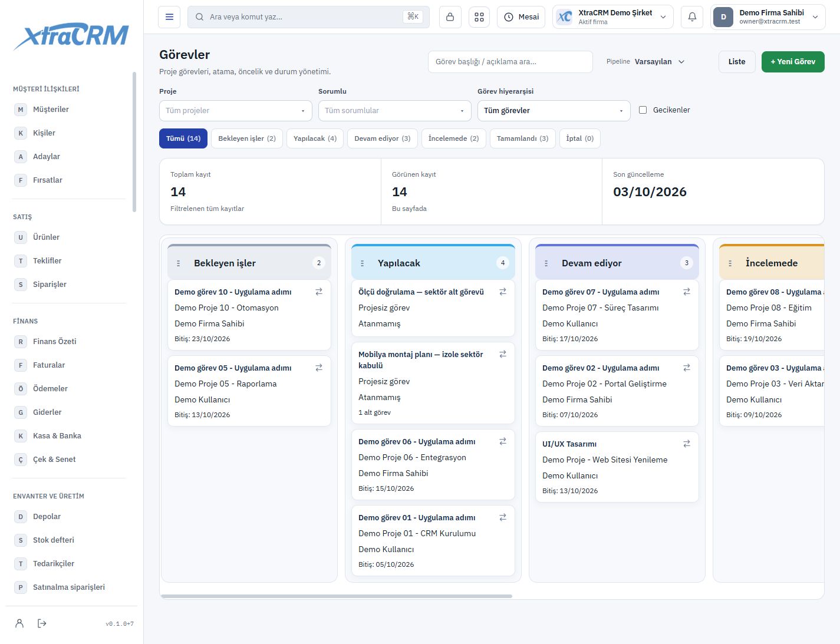Click the logout icon at sidebar bottom
The height and width of the screenshot is (644, 840).
coord(42,623)
